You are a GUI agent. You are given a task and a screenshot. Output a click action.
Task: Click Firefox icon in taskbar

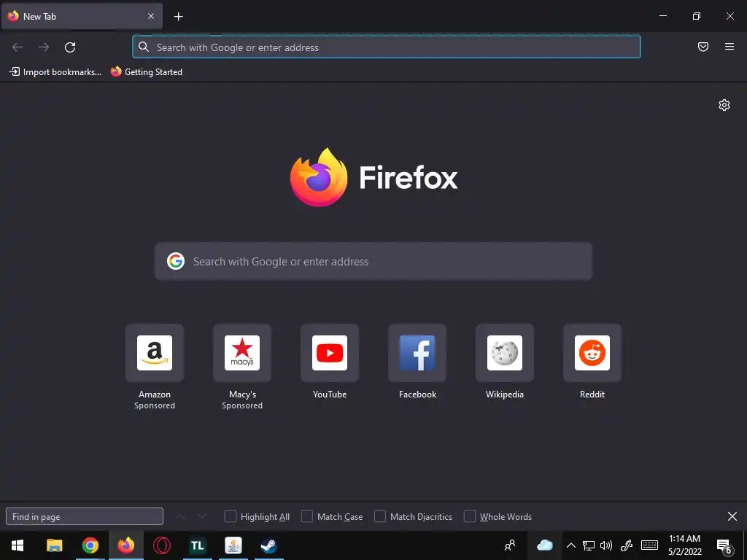point(125,545)
